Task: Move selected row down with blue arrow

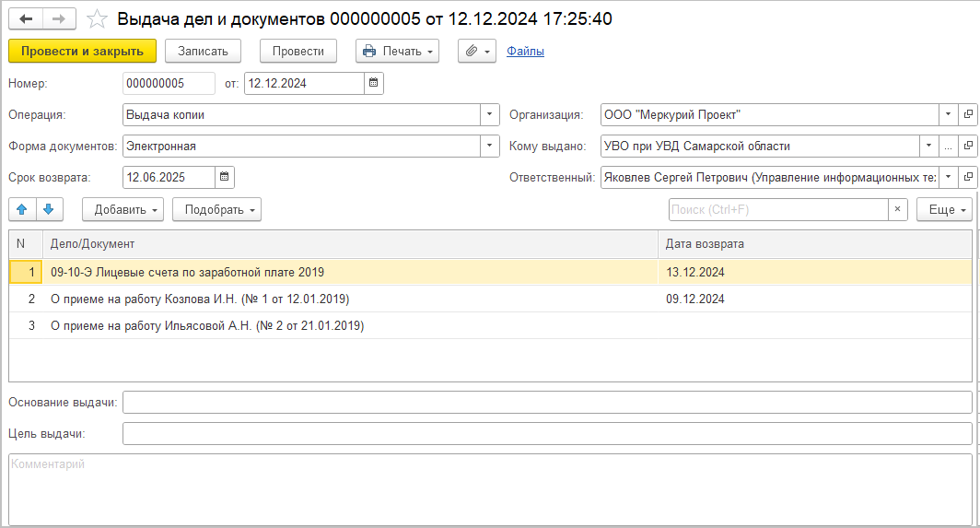Action: point(49,209)
